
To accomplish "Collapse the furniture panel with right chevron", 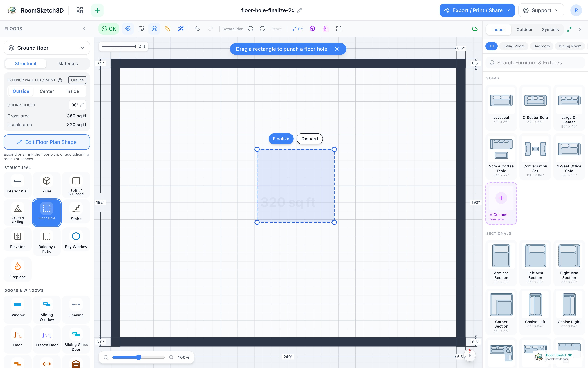I will 580,29.
